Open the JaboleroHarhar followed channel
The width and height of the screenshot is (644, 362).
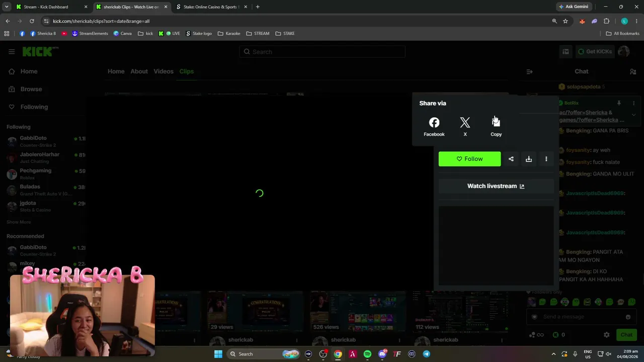tap(45, 157)
